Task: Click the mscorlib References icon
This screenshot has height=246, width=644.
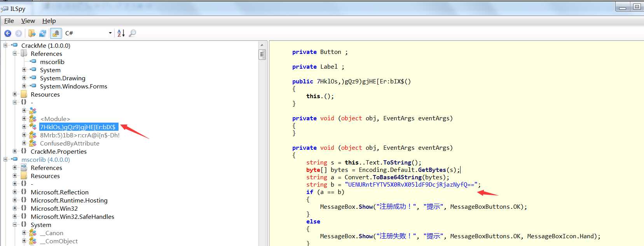Action: click(x=24, y=168)
